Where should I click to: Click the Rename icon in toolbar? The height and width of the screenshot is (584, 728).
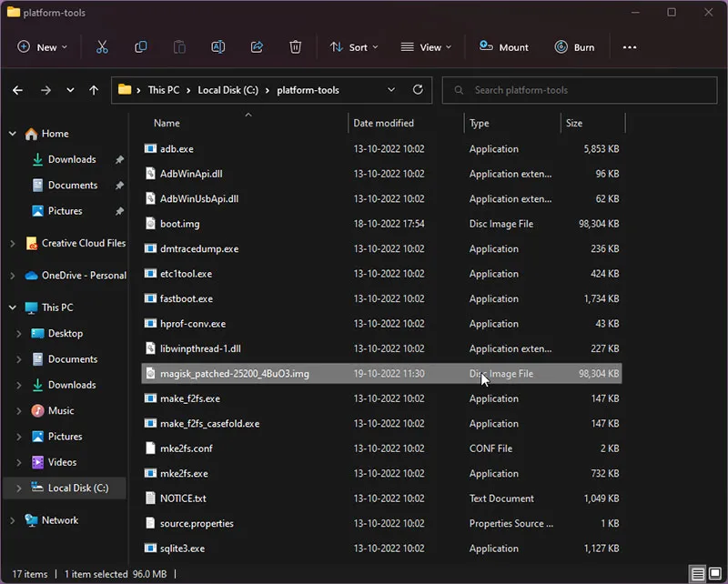tap(218, 47)
